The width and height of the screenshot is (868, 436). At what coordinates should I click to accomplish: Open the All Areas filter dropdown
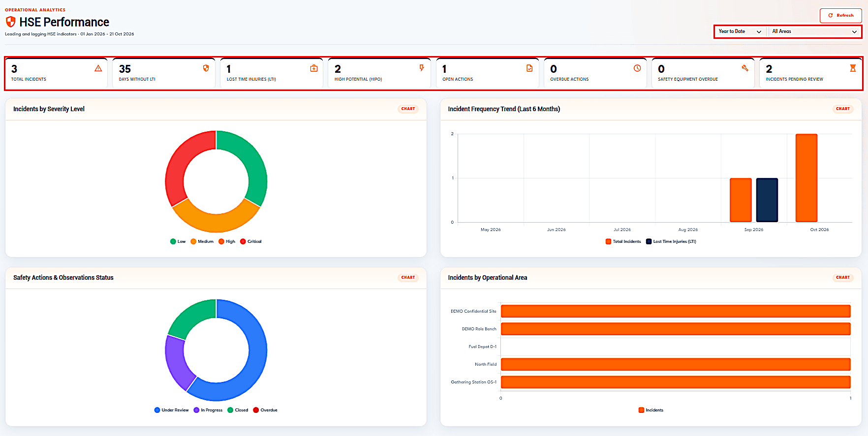(814, 31)
